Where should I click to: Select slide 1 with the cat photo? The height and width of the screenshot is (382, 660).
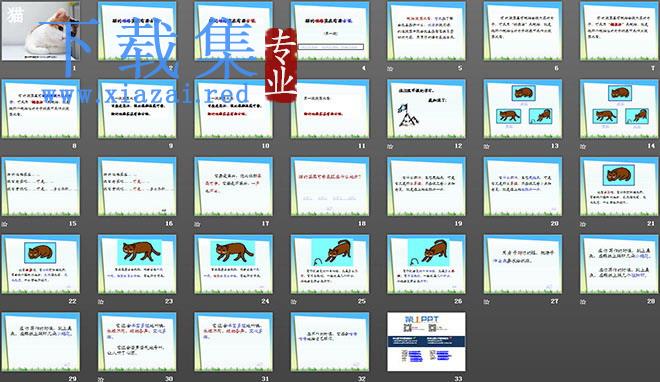[x=40, y=31]
